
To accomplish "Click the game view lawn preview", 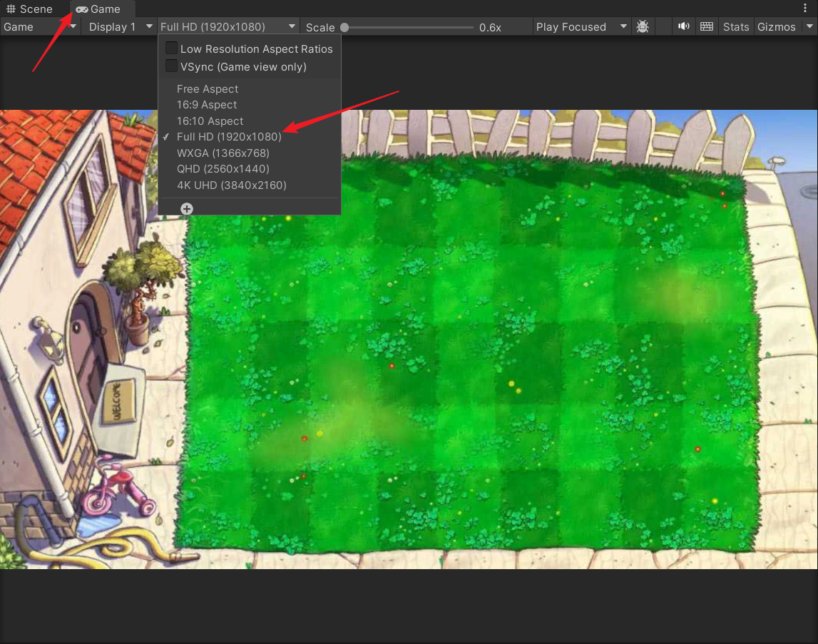I will click(x=409, y=339).
